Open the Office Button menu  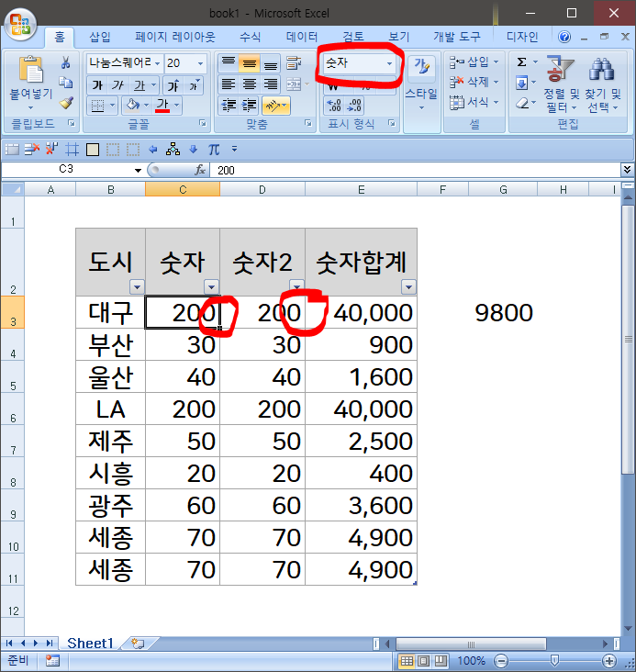pos(19,24)
